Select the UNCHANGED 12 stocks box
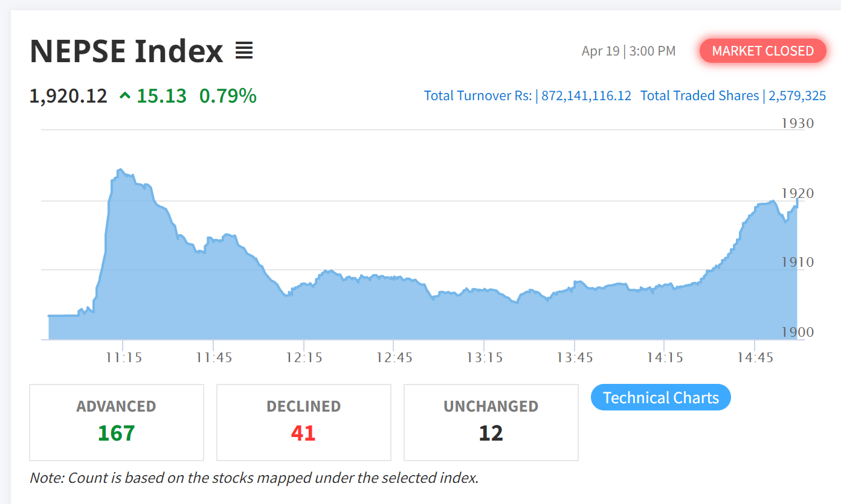Image resolution: width=841 pixels, height=504 pixels. point(491,422)
